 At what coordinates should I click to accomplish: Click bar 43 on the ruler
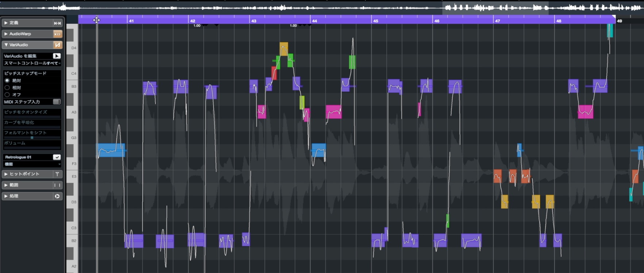coord(254,21)
